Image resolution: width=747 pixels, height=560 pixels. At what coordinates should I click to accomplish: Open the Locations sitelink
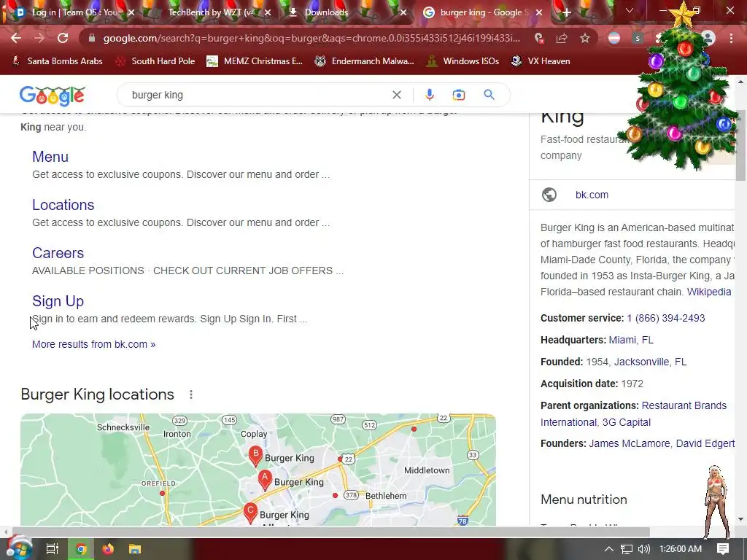[63, 205]
